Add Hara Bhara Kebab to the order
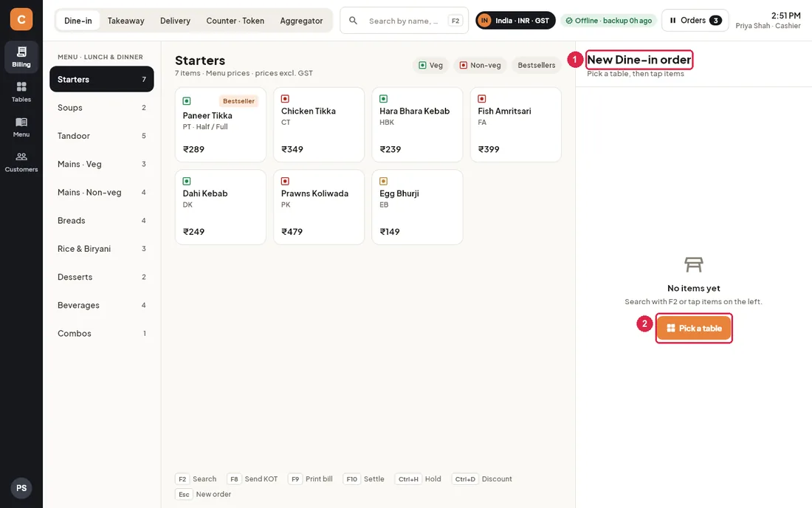812x508 pixels. pyautogui.click(x=417, y=125)
